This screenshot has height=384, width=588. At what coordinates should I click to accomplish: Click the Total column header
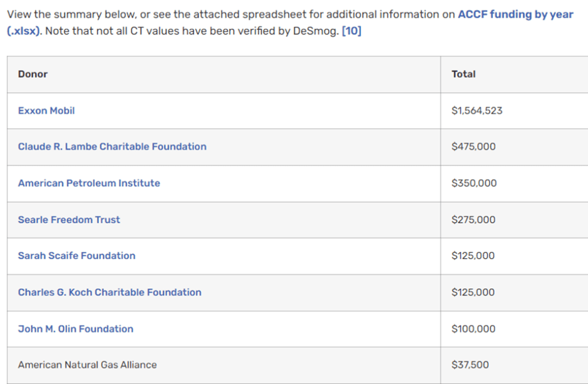pyautogui.click(x=463, y=74)
